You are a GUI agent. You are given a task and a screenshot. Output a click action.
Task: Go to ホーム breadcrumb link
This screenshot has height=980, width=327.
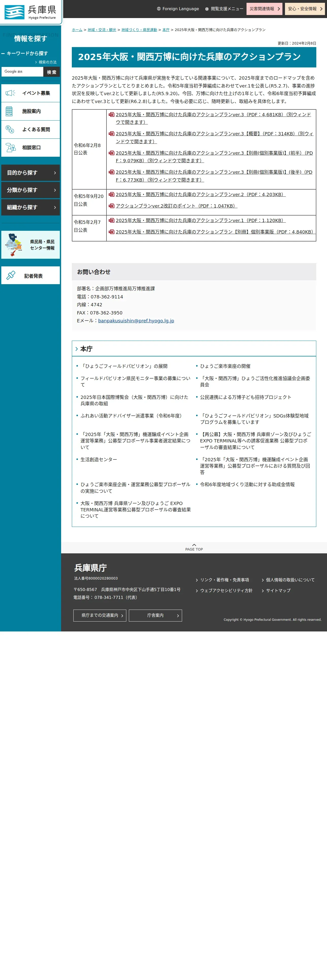click(x=77, y=30)
